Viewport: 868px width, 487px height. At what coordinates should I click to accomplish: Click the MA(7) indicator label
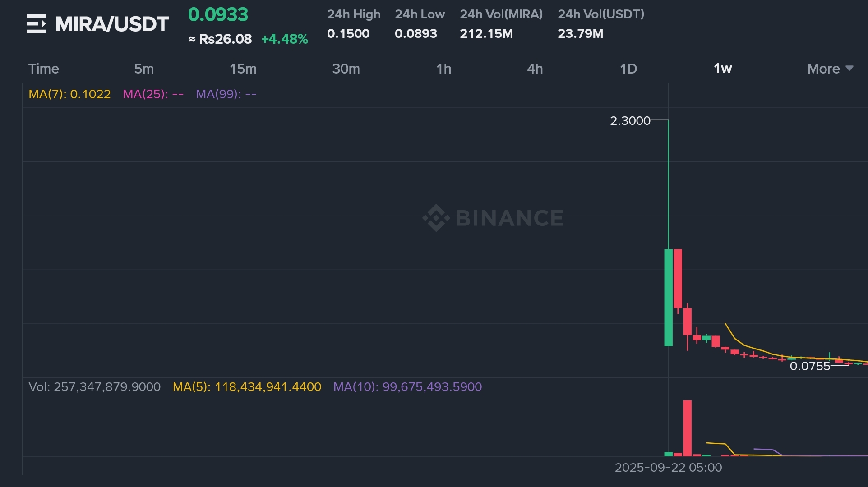69,94
